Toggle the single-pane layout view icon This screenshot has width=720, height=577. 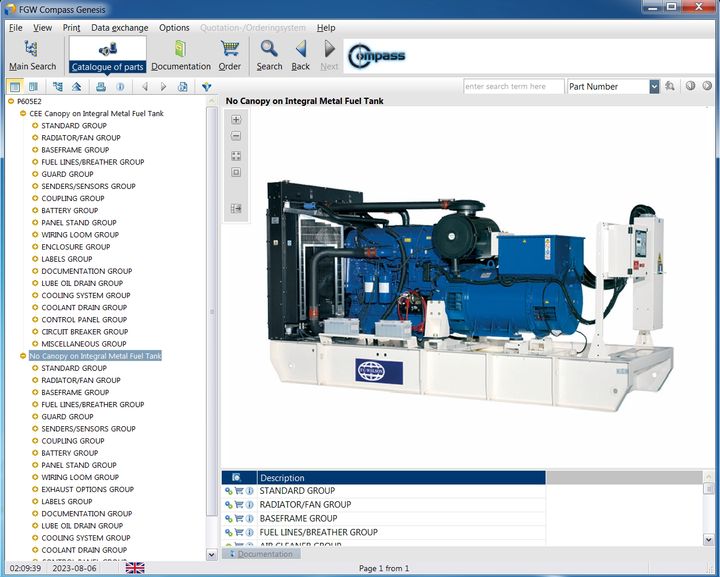tap(15, 86)
